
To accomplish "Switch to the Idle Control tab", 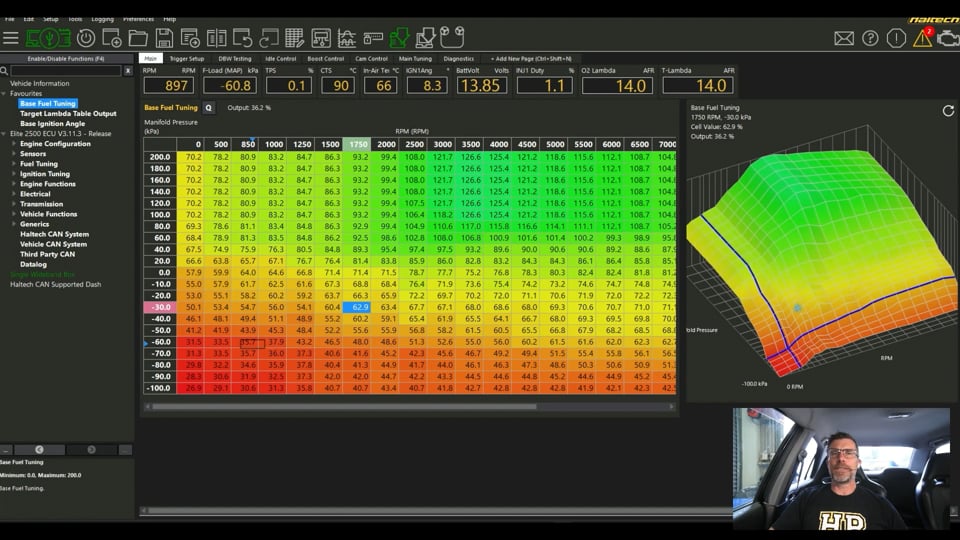I will click(x=280, y=59).
